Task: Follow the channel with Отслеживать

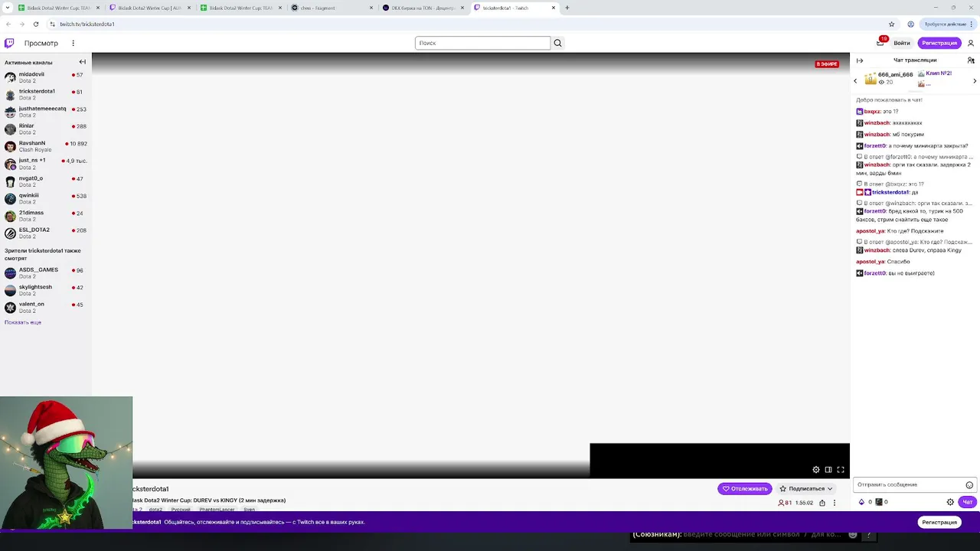Action: pos(744,488)
